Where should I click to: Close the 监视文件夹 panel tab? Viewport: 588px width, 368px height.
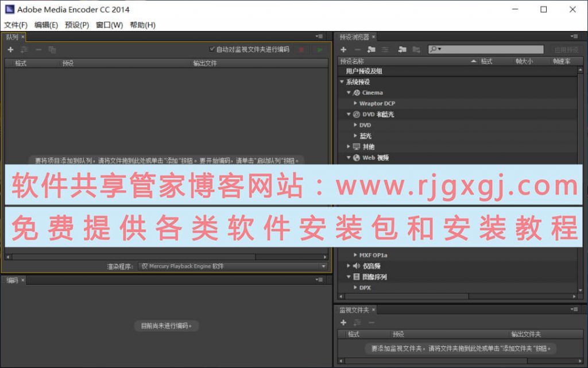(x=373, y=310)
